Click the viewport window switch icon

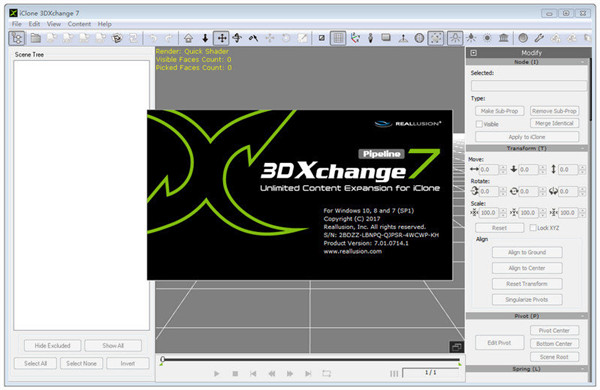tap(456, 347)
